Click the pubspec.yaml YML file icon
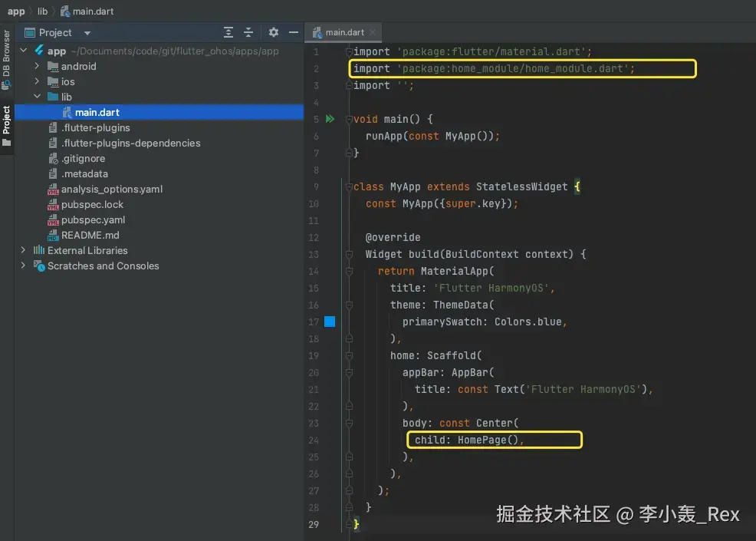756x541 pixels. coord(53,220)
